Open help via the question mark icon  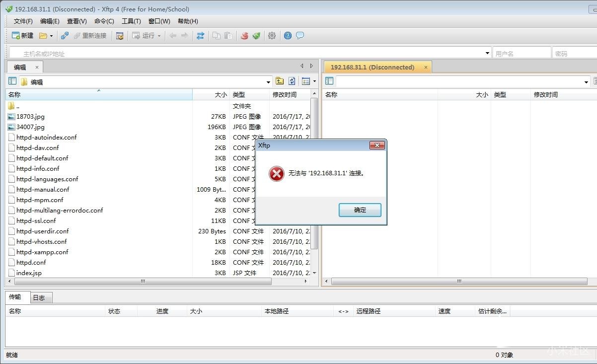pos(288,35)
